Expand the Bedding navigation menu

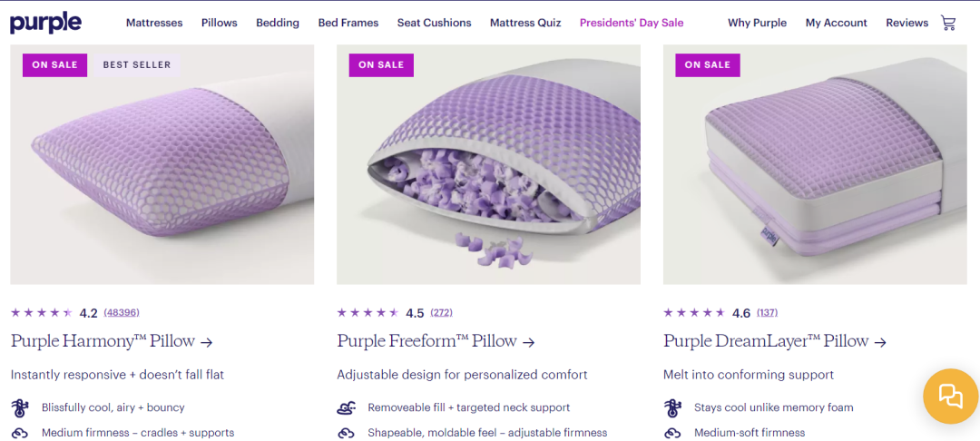pos(278,23)
